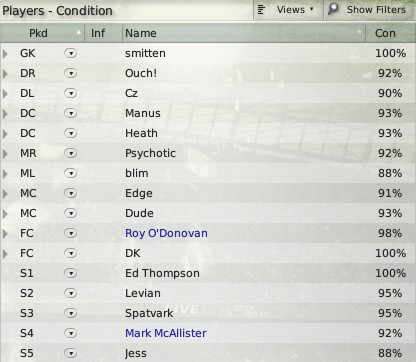The height and width of the screenshot is (362, 416).
Task: Open position picker for Edge
Action: pos(71,193)
